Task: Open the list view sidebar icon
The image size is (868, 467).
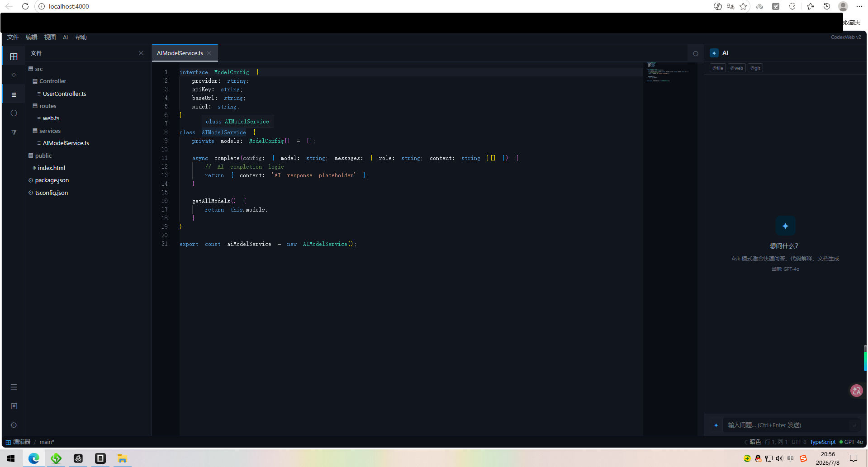Action: (x=14, y=95)
